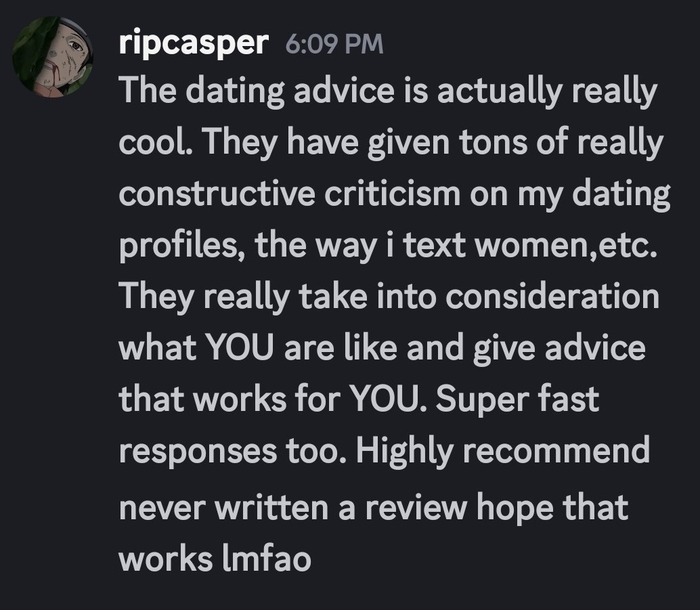
Task: Click the words 'constructive criticism'
Action: tap(290, 194)
